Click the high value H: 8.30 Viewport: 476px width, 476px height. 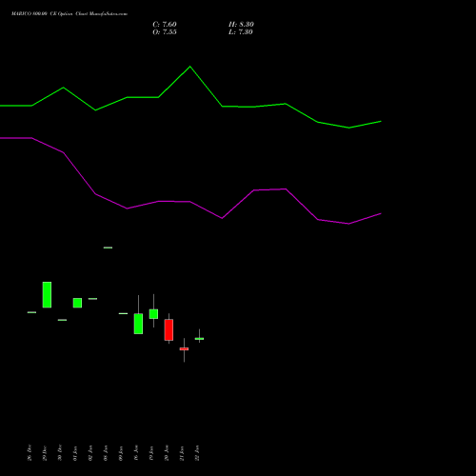point(241,25)
